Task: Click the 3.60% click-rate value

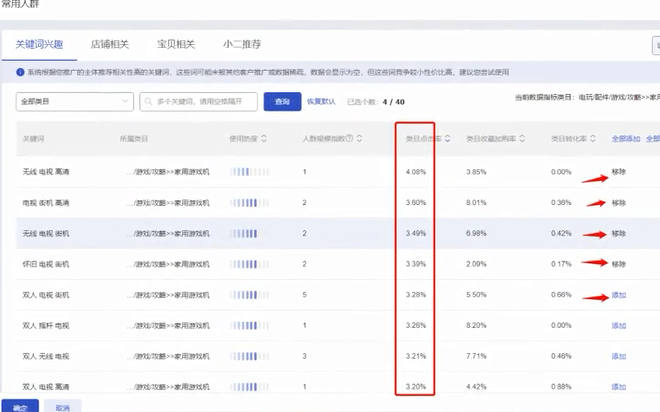Action: coord(416,202)
